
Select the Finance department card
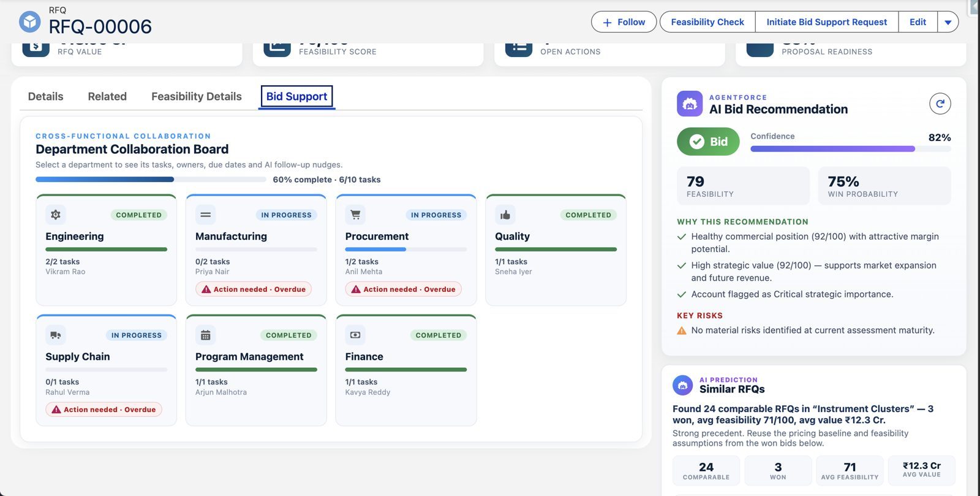coord(406,370)
